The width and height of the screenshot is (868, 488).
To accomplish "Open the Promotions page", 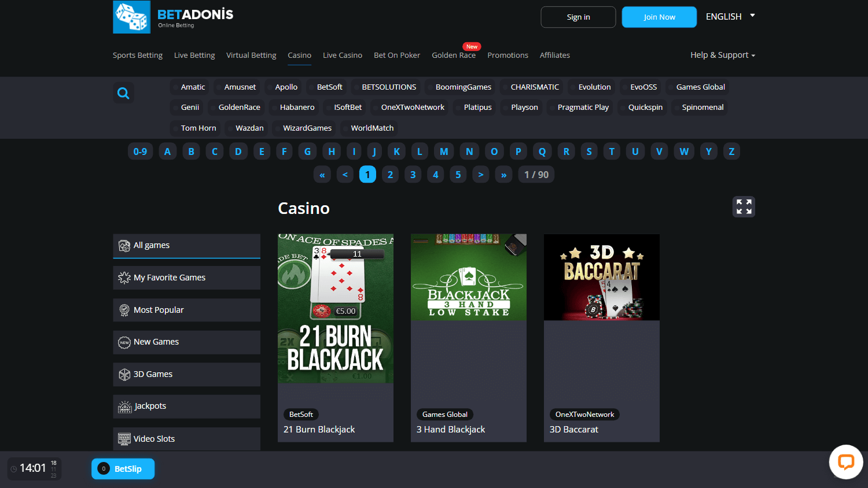I will pos(507,56).
